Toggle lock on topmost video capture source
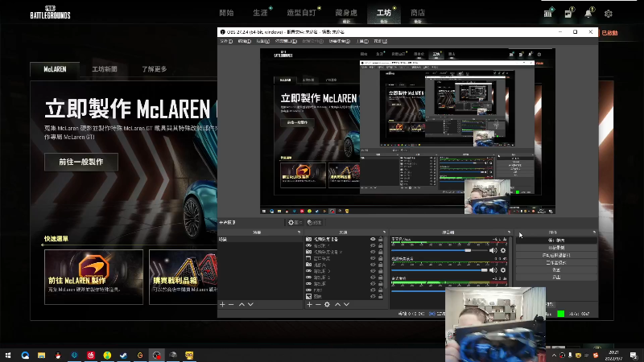 [x=380, y=239]
